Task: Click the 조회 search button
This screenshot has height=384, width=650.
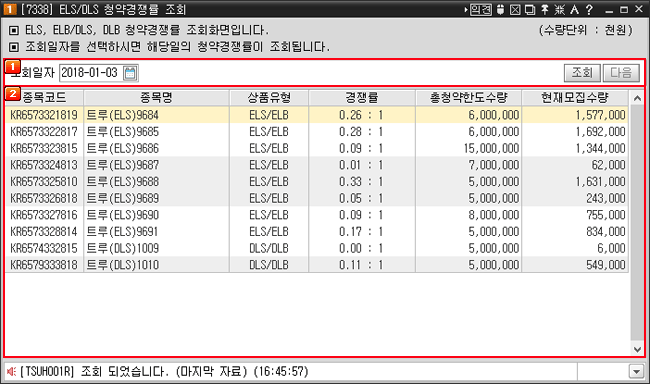Action: coord(582,73)
